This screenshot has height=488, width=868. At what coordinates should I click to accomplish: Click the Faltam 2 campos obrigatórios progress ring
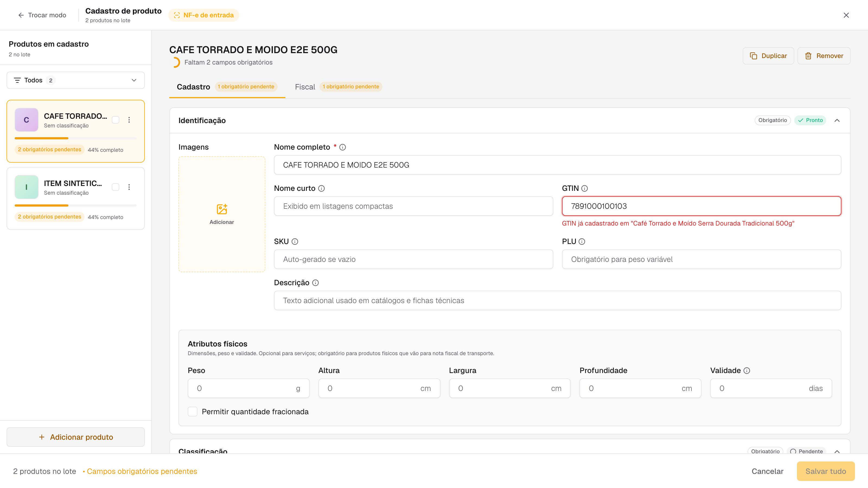point(175,62)
